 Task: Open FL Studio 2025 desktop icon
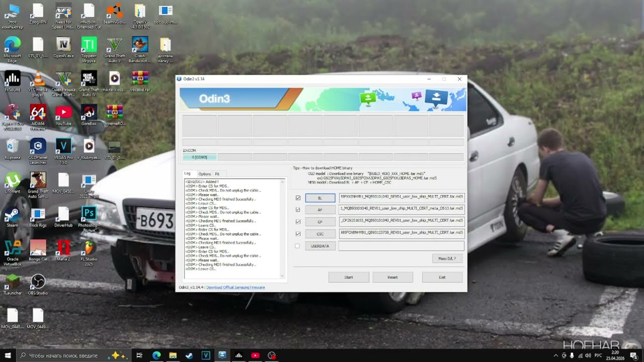[x=89, y=253]
